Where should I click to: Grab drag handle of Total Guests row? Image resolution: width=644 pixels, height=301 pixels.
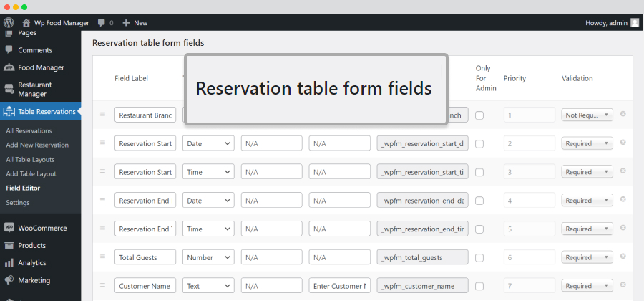tap(102, 256)
